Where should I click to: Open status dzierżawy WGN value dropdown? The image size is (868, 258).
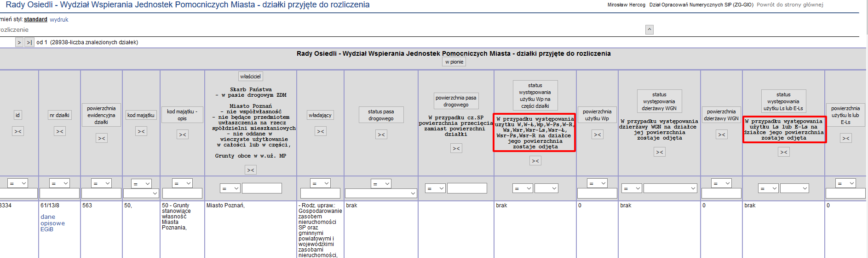coord(670,188)
